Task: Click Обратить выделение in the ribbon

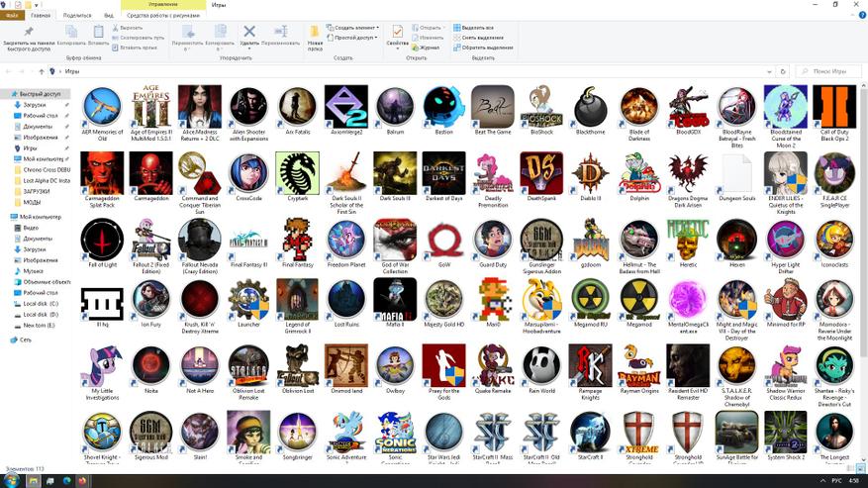Action: (x=483, y=48)
